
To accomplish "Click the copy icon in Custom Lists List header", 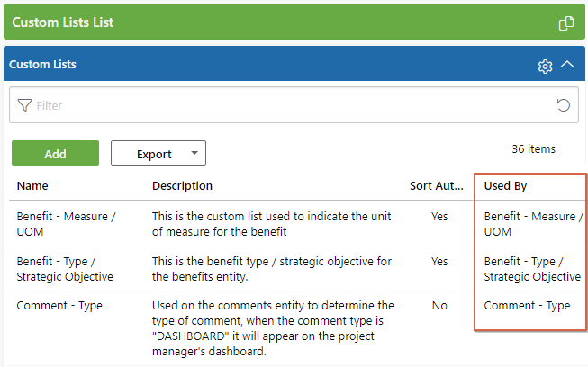I will tap(565, 23).
